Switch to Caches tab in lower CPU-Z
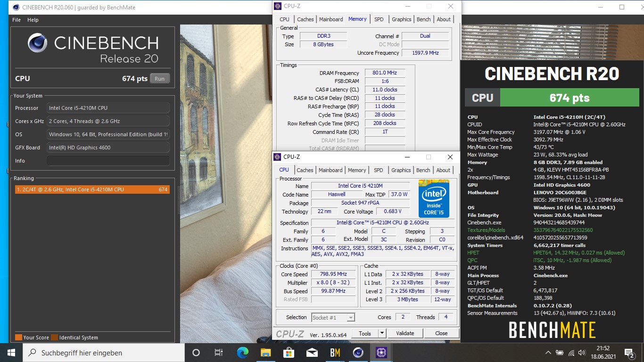This screenshot has height=362, width=644. pos(305,170)
